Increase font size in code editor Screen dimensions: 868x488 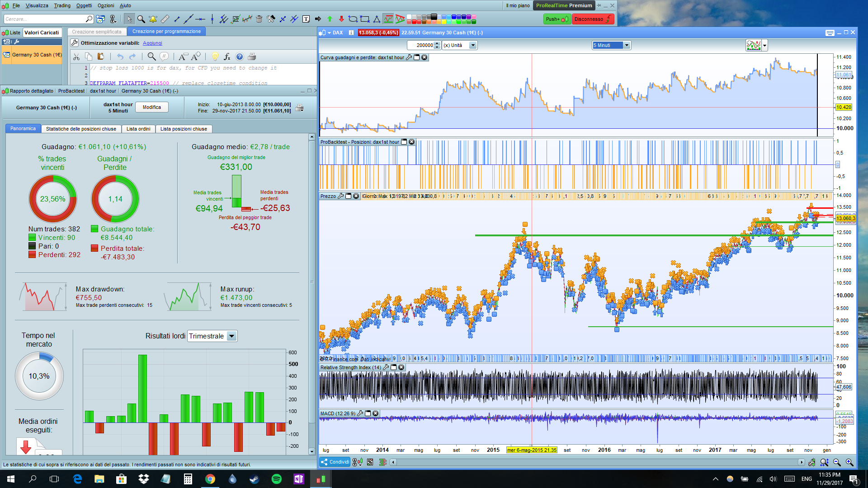click(196, 56)
